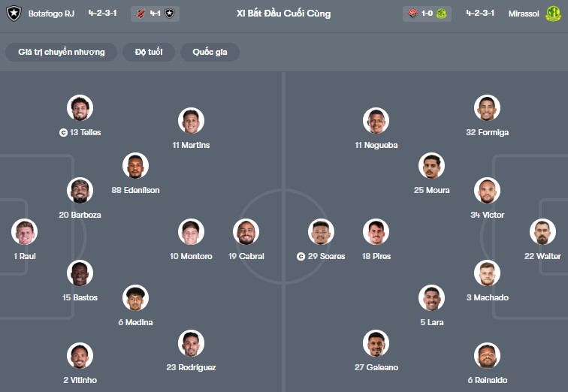The width and height of the screenshot is (568, 392).
Task: Open the player name 88 Edenilson
Action: click(x=135, y=190)
